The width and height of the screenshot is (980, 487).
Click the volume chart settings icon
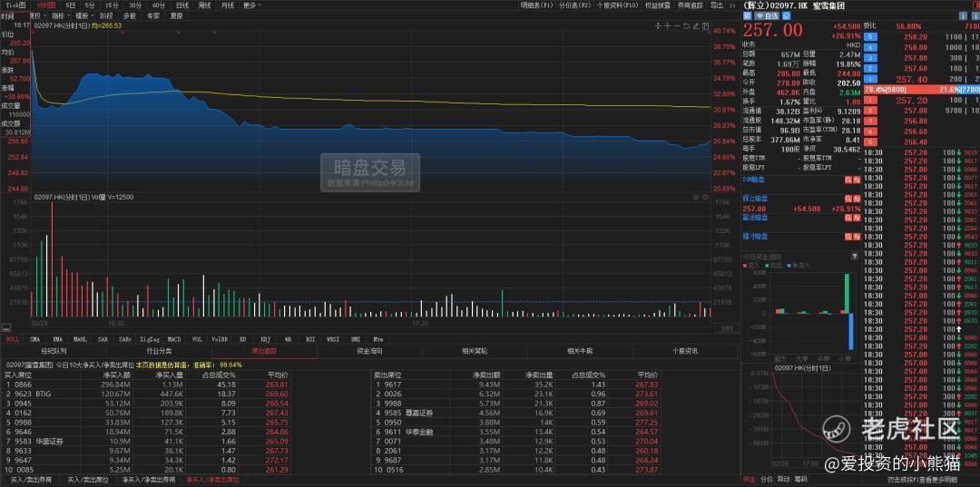point(696,197)
